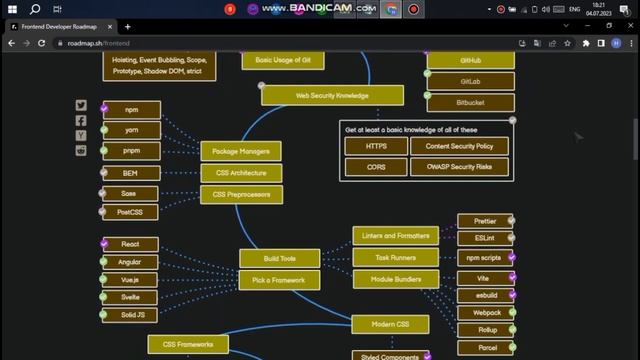Open the npm scripts topic

(x=484, y=258)
